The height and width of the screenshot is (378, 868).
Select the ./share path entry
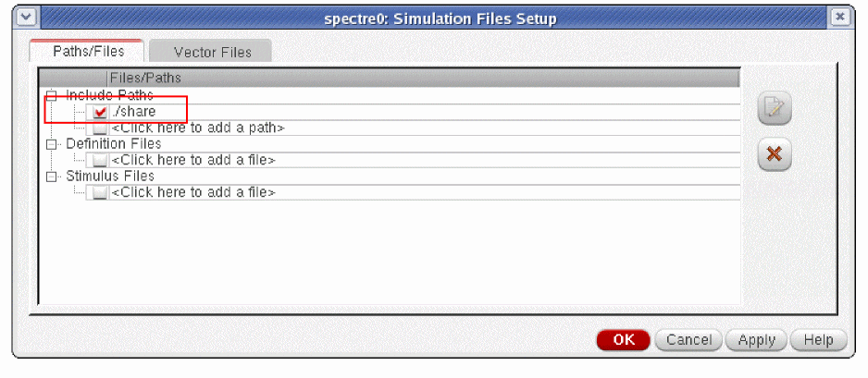(x=133, y=112)
